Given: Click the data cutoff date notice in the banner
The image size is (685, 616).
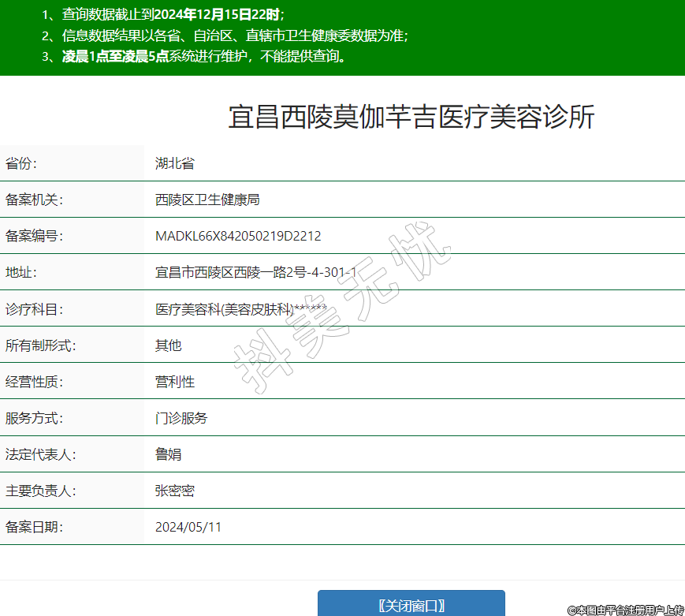Looking at the screenshot, I should tap(163, 14).
